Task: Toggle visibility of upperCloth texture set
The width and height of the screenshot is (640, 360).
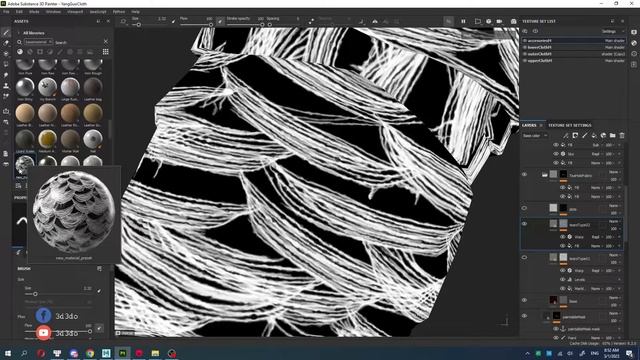Action: coord(525,60)
